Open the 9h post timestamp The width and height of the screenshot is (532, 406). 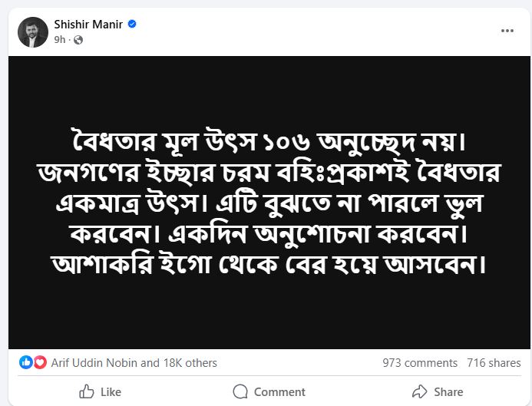click(x=58, y=39)
